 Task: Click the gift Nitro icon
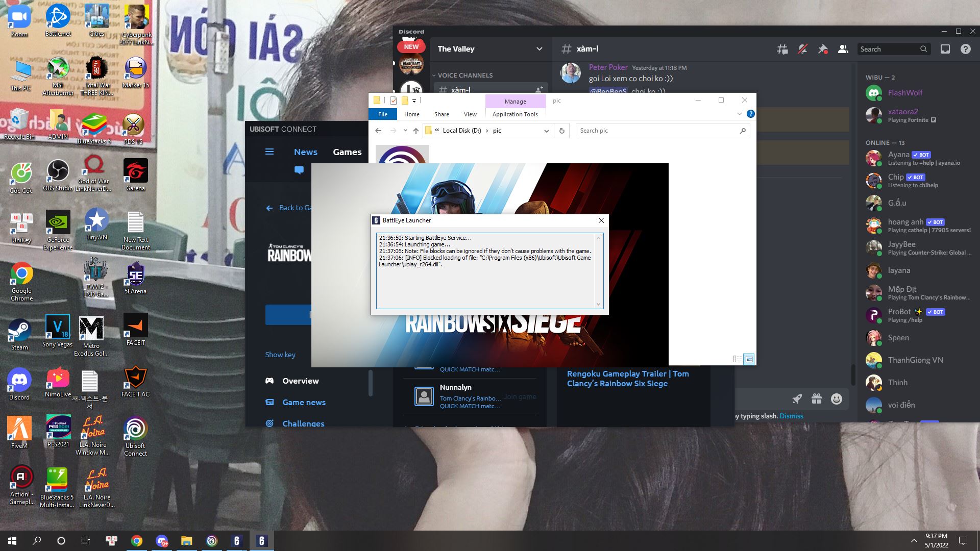pos(817,399)
